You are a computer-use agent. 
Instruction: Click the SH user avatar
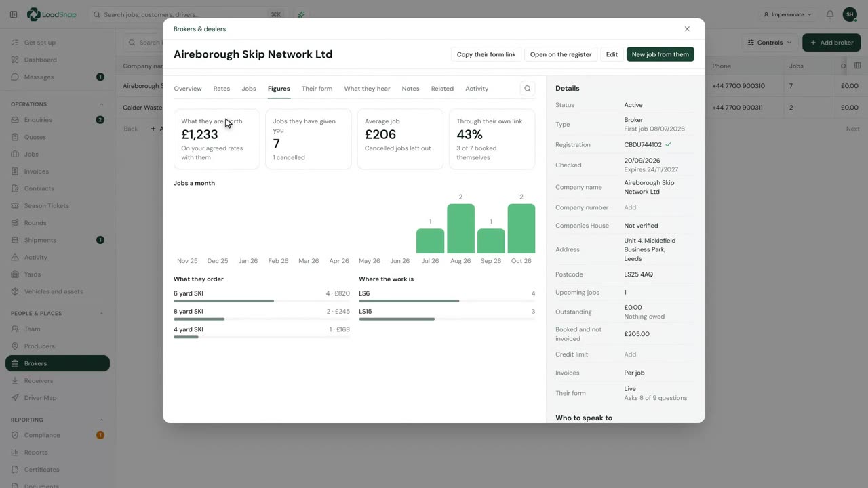click(x=850, y=14)
